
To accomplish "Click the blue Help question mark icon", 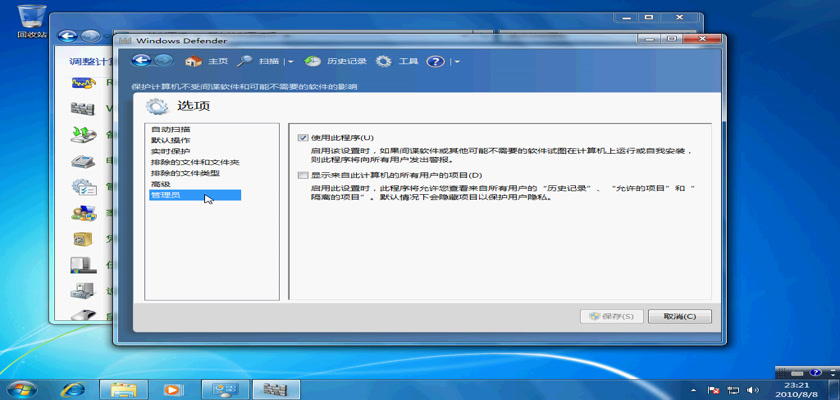I will (435, 61).
